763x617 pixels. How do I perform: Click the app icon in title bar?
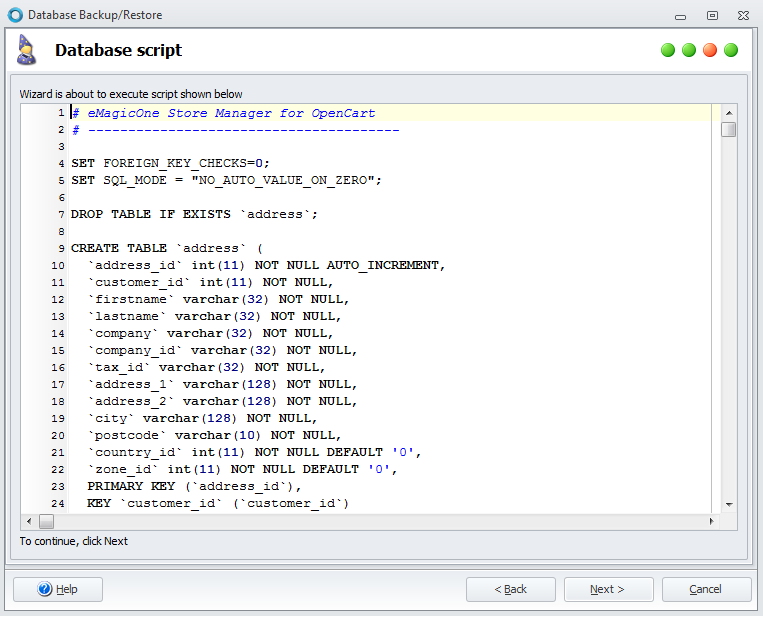15,15
